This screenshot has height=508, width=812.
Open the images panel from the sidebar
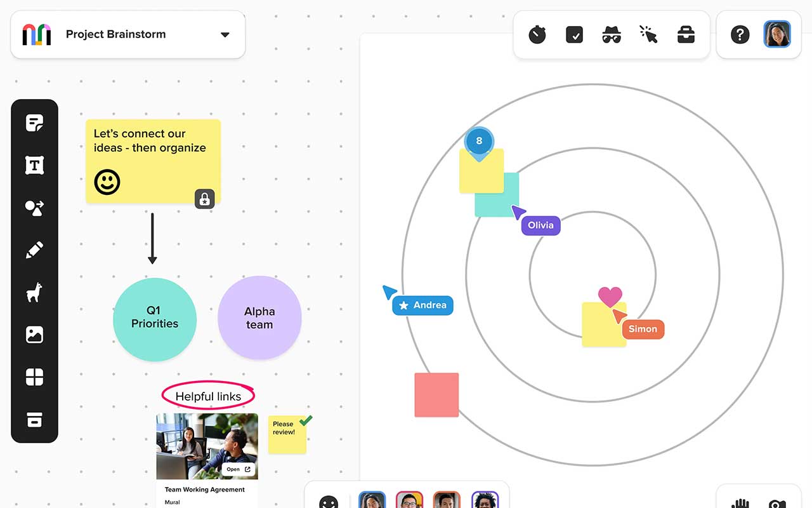(34, 335)
